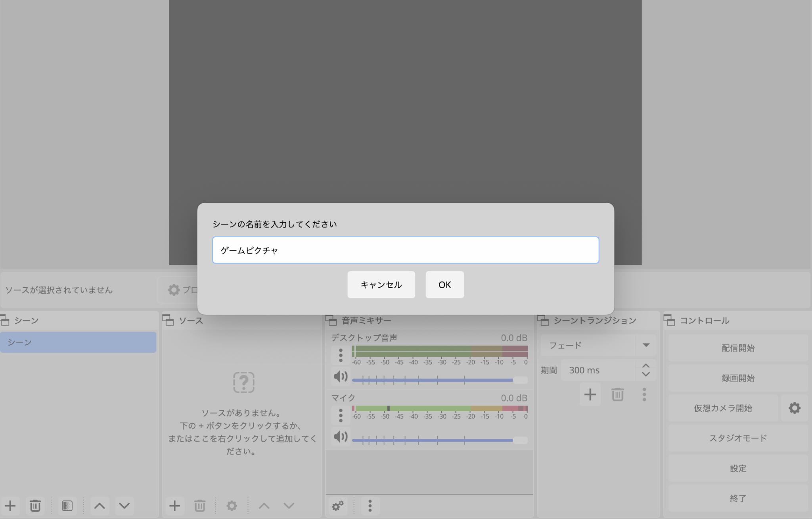Toggle スタジオモード button
The image size is (812, 519).
coord(738,438)
